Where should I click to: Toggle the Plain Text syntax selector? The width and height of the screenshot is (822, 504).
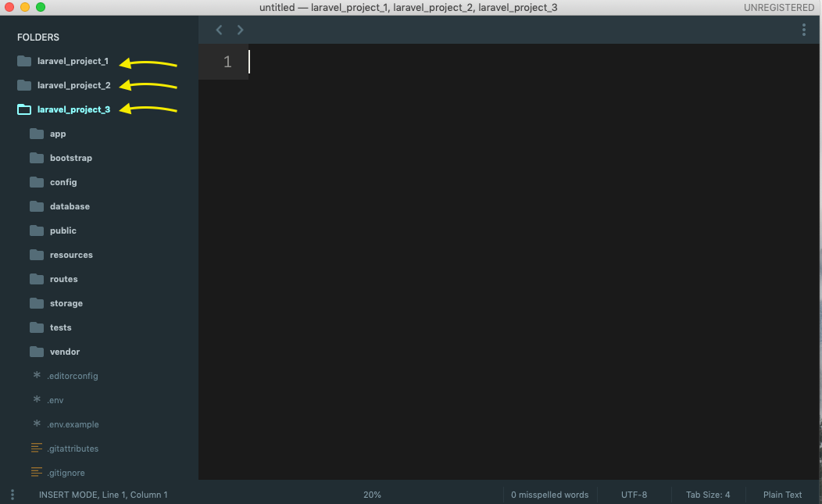tap(782, 495)
